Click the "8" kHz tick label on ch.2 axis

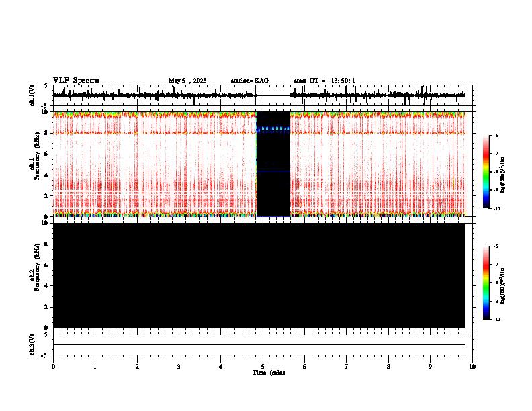click(47, 244)
